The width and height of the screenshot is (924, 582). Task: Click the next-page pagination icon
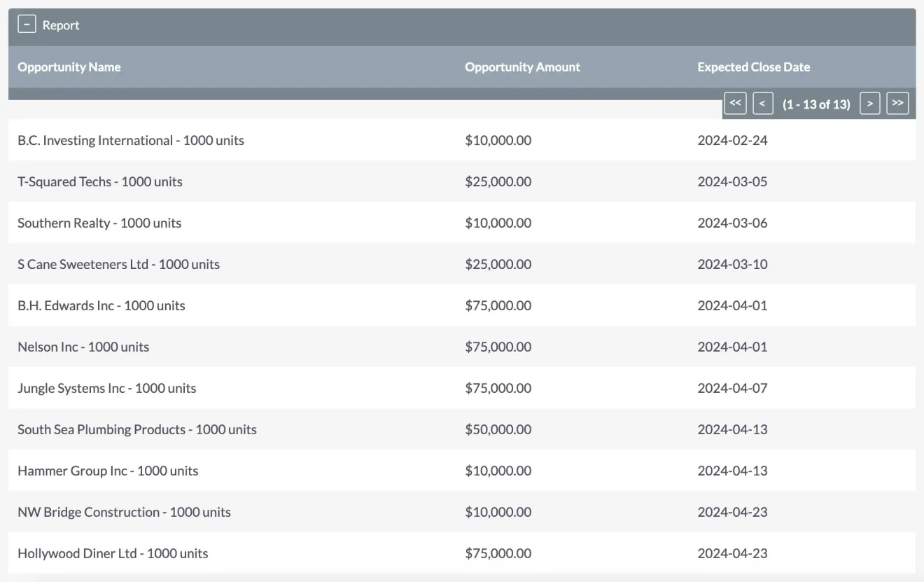click(x=869, y=103)
